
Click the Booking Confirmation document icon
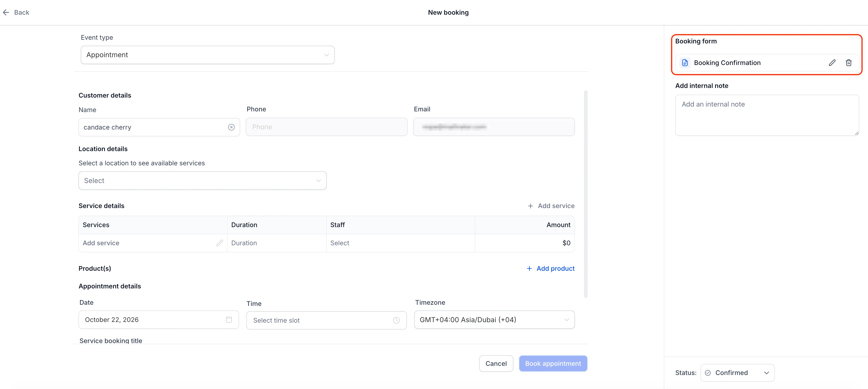tap(685, 63)
